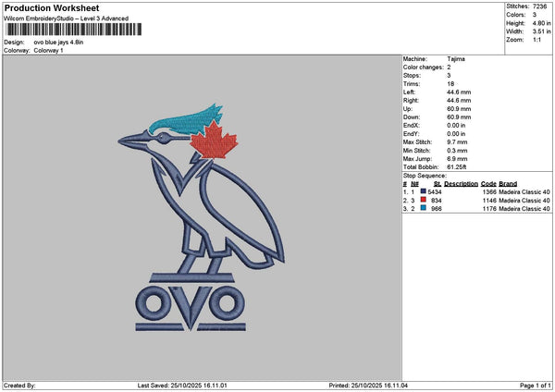Screen dimensions: 555x392
Task: Click the red maple leaf in the design
Action: click(214, 141)
